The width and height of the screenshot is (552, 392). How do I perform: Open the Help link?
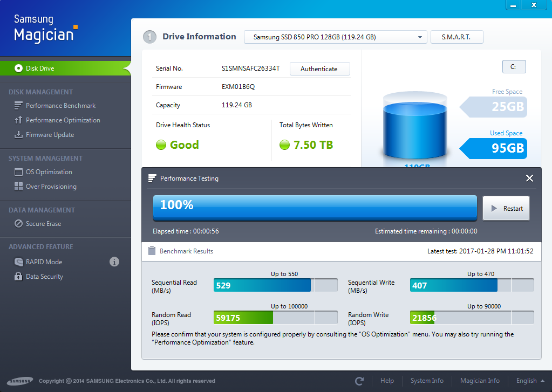pyautogui.click(x=387, y=381)
